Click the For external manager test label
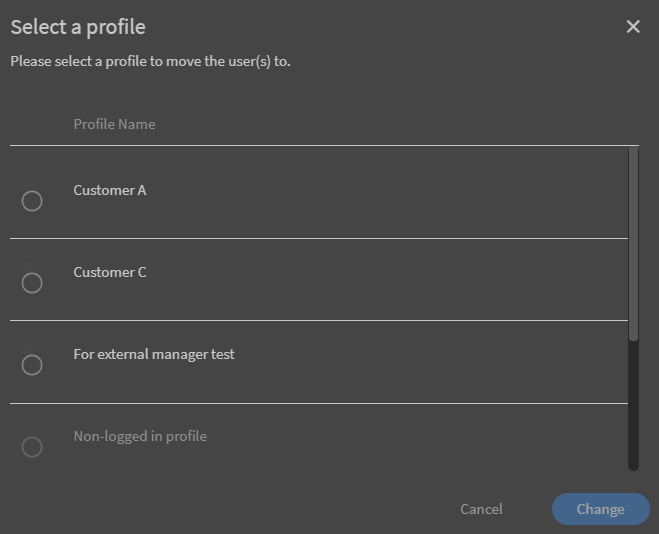 [154, 354]
